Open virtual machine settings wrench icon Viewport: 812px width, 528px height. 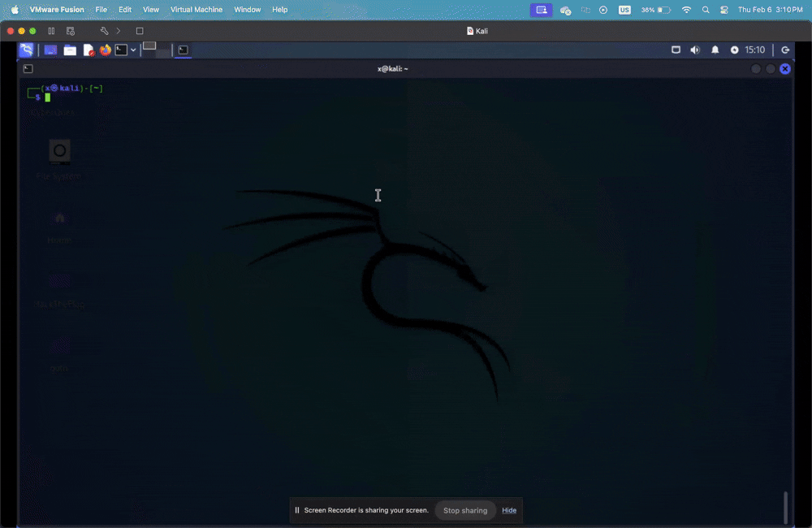(x=104, y=31)
